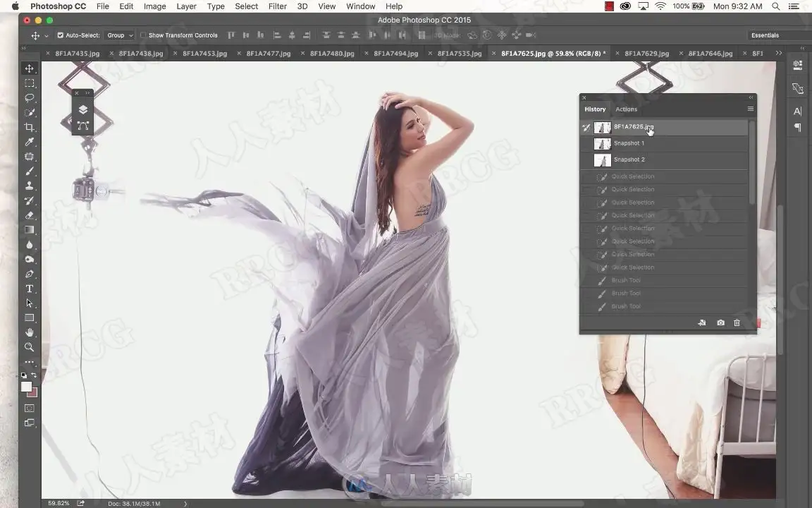This screenshot has height=508, width=812.
Task: Delete current state trash button
Action: (737, 322)
